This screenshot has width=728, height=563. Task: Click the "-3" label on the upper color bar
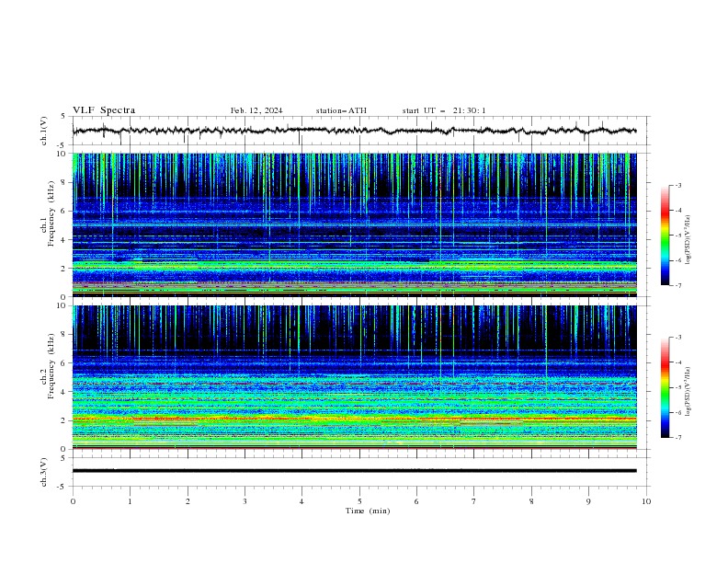(x=677, y=185)
